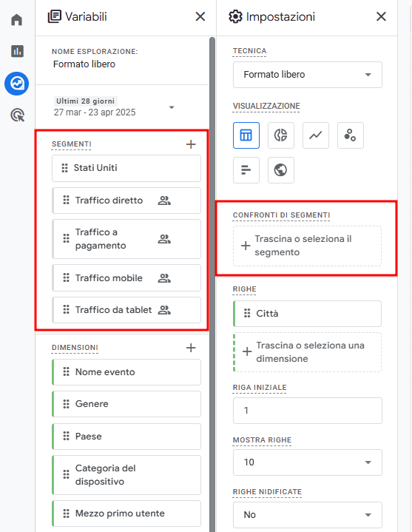Image resolution: width=412 pixels, height=532 pixels.
Task: Open the Righe nidificate dropdown
Action: 308,515
